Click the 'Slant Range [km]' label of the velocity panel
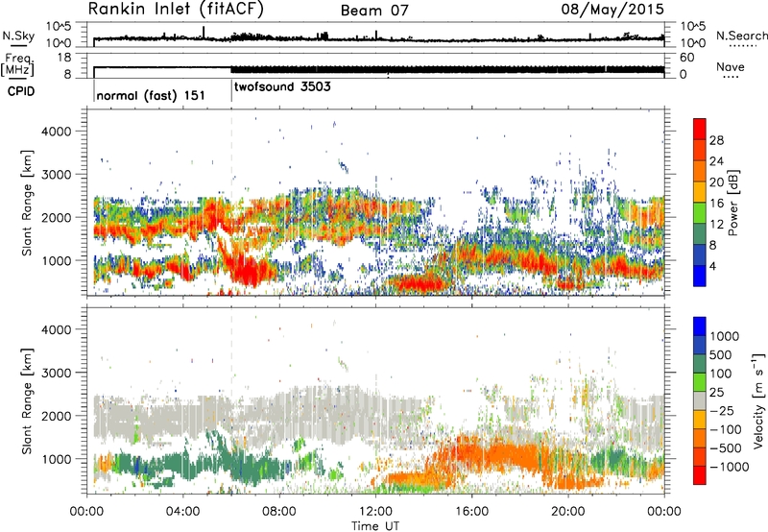 point(27,401)
